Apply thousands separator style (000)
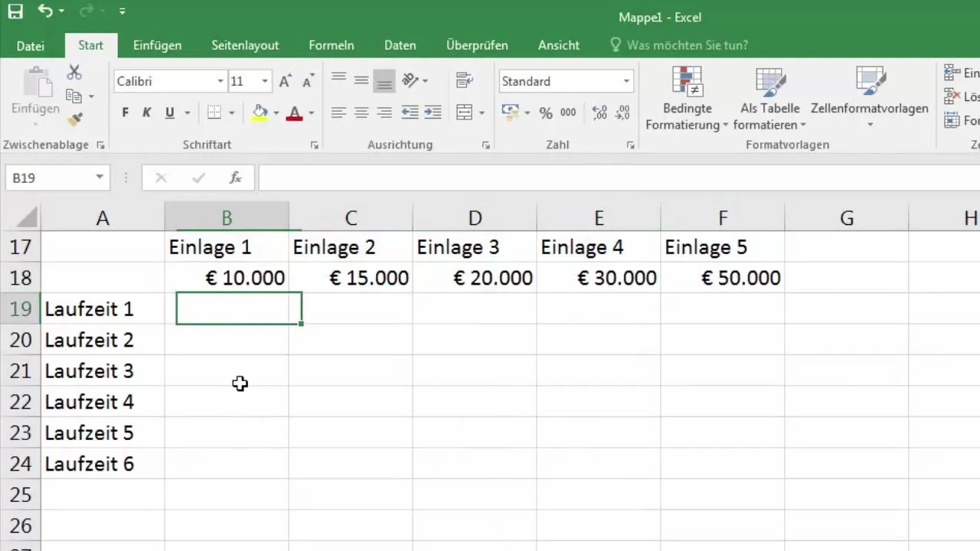The width and height of the screenshot is (980, 551). pyautogui.click(x=568, y=112)
